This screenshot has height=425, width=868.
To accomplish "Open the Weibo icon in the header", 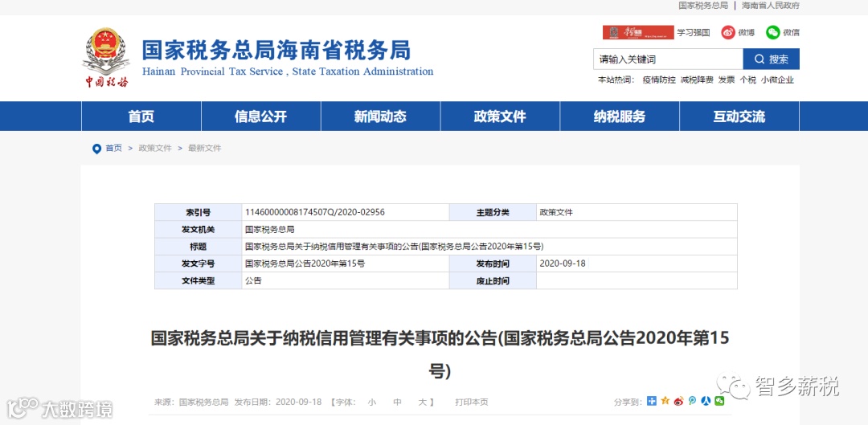I will [x=728, y=32].
